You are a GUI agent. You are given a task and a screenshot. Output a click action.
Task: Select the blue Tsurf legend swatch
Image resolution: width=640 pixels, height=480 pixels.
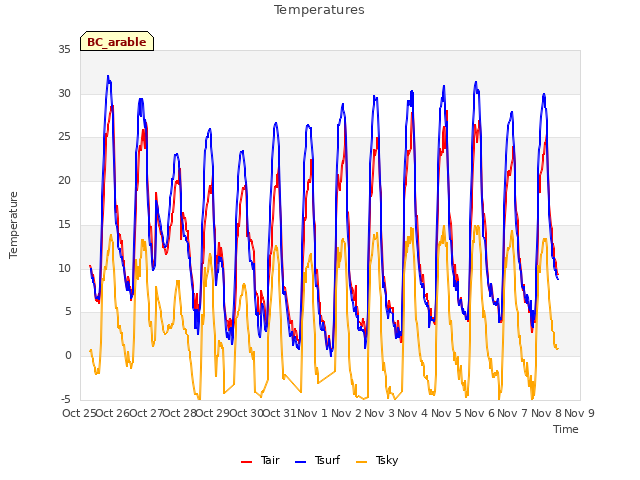pos(300,462)
